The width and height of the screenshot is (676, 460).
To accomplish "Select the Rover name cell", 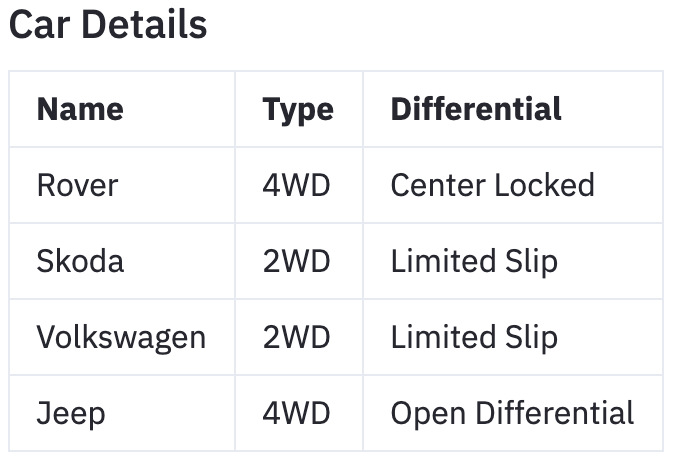I will click(77, 185).
